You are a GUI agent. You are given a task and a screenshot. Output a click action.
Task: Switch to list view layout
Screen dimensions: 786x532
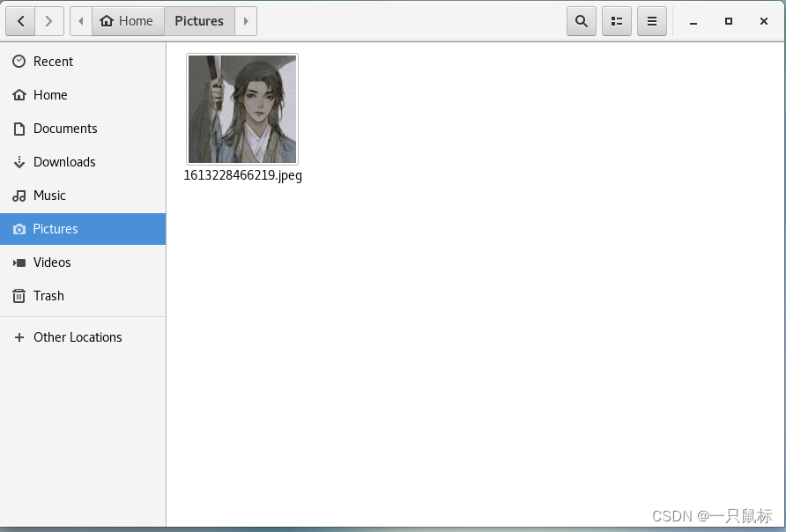pyautogui.click(x=617, y=21)
